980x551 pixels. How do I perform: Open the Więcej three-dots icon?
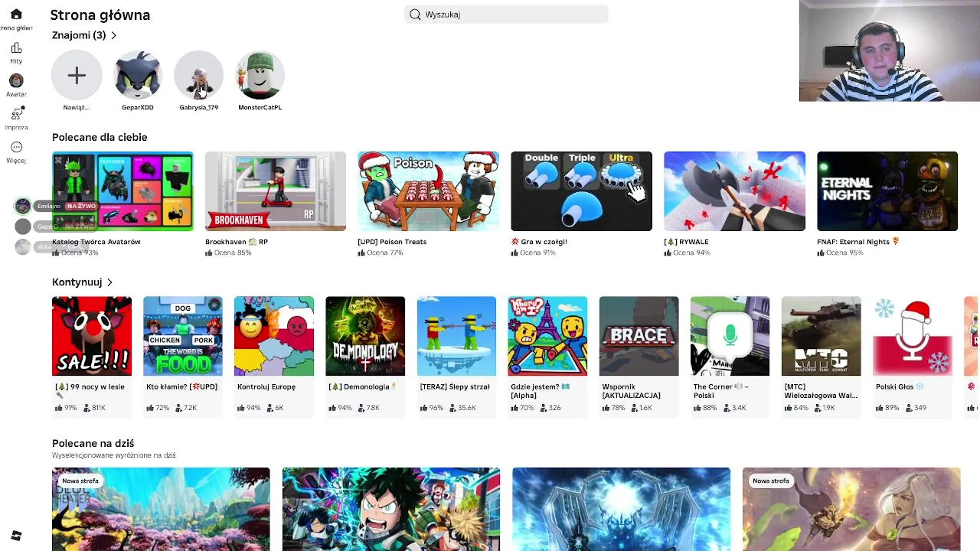[x=16, y=147]
